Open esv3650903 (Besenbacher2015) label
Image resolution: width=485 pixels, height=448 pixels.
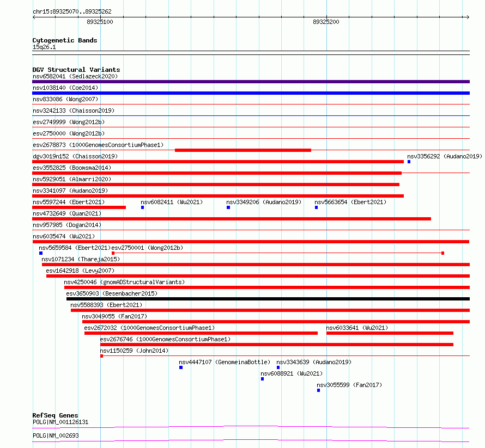pos(112,293)
